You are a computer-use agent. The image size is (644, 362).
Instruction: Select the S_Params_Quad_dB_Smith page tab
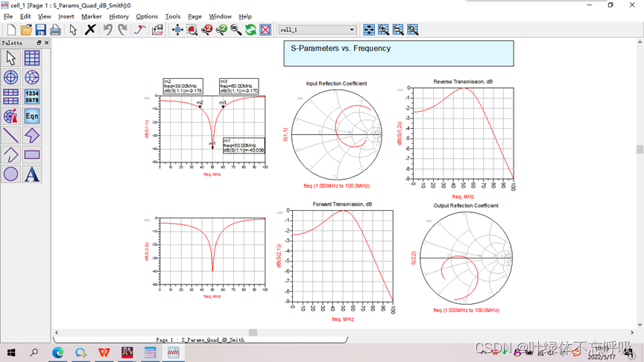(200, 340)
